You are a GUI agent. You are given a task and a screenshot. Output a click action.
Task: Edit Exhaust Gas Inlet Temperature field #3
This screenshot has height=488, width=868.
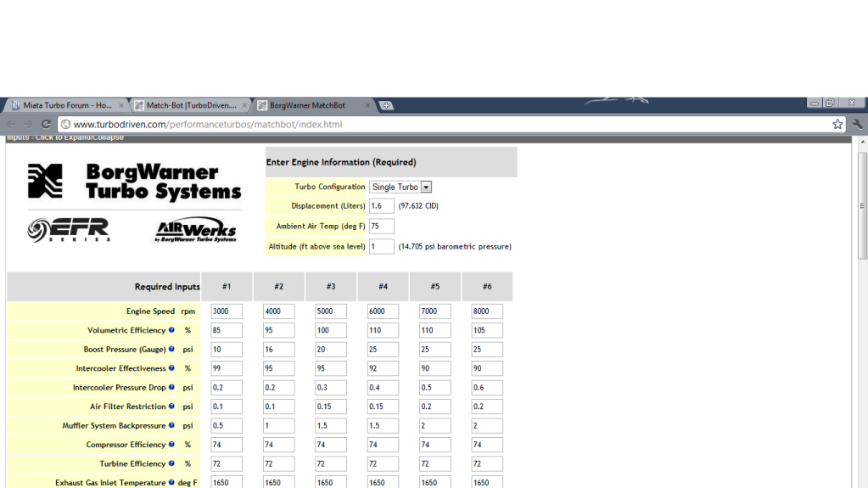tap(330, 482)
